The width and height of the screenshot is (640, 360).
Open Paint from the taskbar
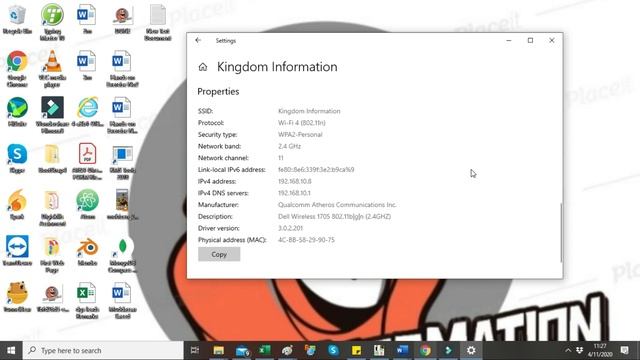tap(287, 350)
